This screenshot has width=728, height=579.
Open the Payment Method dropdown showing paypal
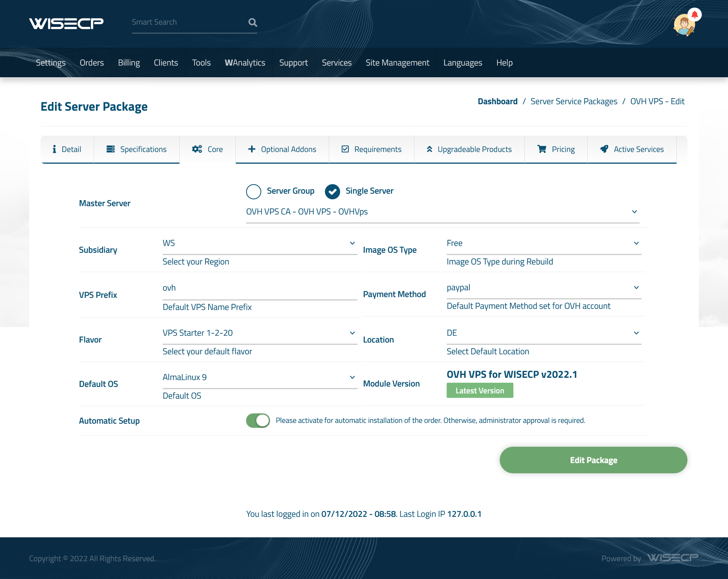[544, 288]
